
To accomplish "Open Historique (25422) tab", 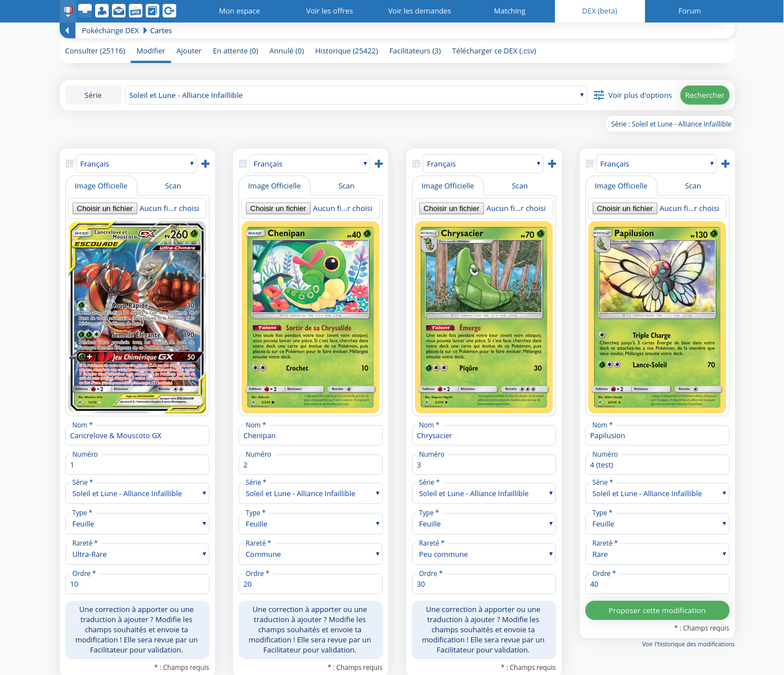I will coord(347,51).
